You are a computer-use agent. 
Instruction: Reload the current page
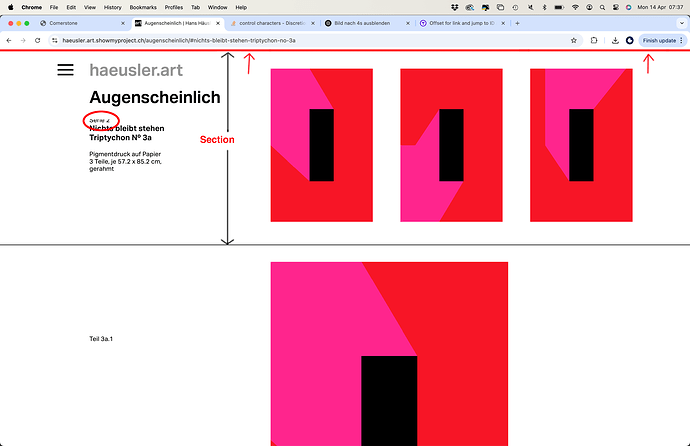coord(38,40)
